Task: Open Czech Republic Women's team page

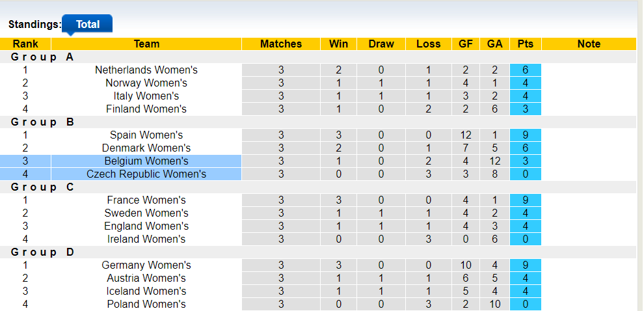Action: (146, 174)
